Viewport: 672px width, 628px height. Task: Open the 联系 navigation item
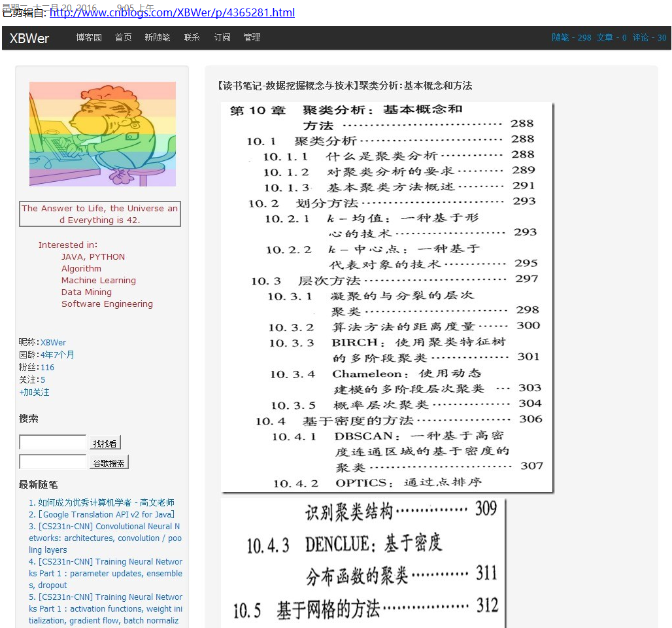click(x=192, y=37)
